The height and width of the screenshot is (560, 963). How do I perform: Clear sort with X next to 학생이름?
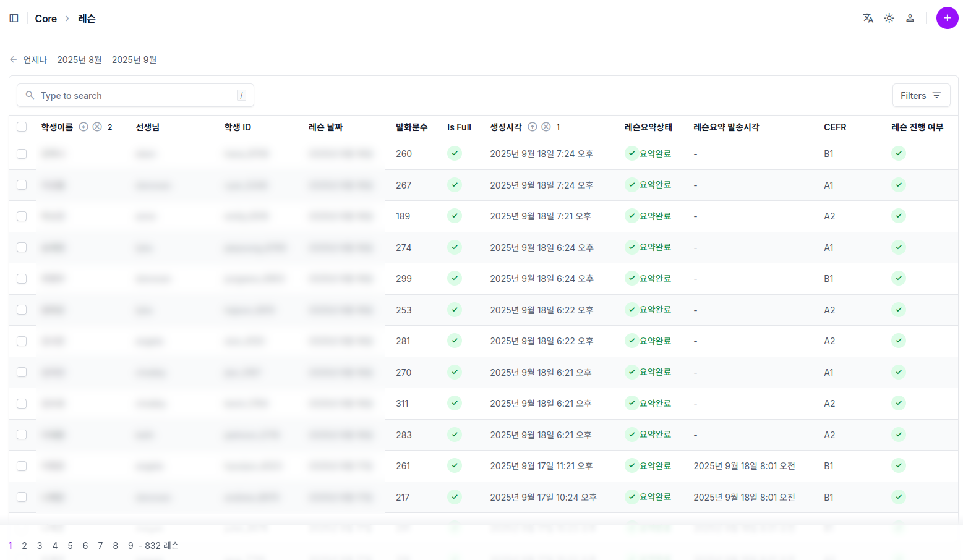click(x=97, y=127)
